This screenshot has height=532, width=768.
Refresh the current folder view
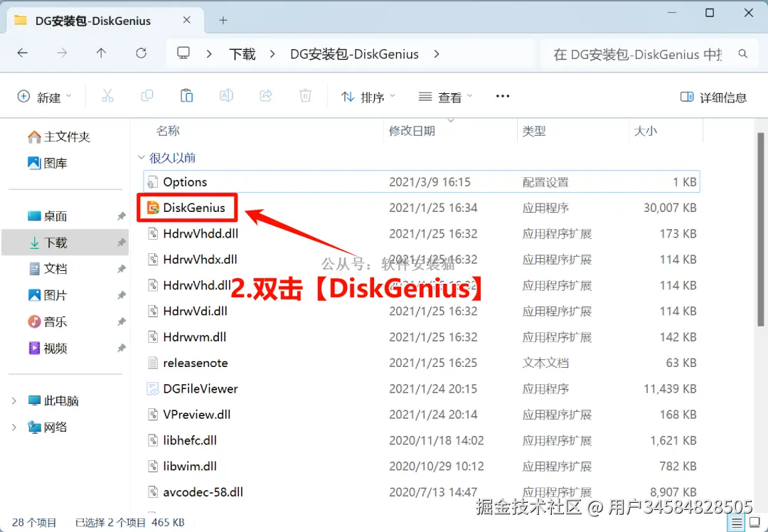(141, 53)
